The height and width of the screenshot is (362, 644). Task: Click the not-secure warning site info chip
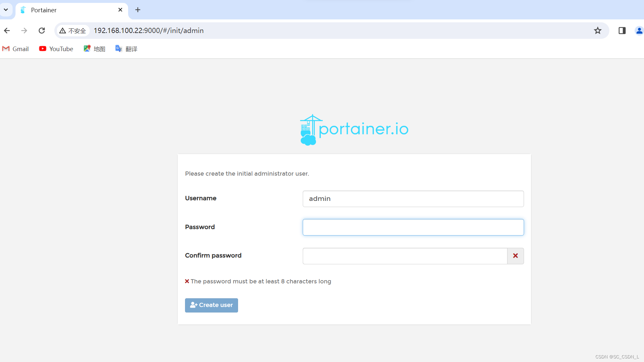[73, 31]
